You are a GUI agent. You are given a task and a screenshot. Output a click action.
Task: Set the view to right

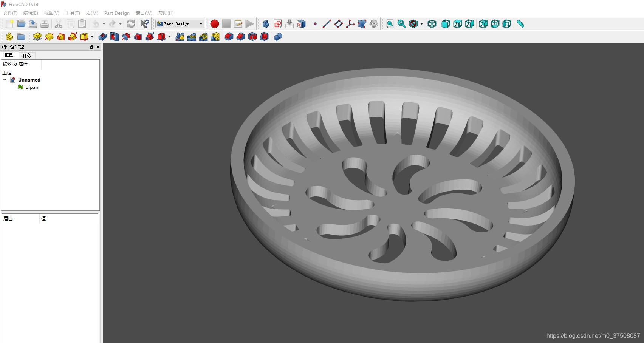click(x=469, y=24)
